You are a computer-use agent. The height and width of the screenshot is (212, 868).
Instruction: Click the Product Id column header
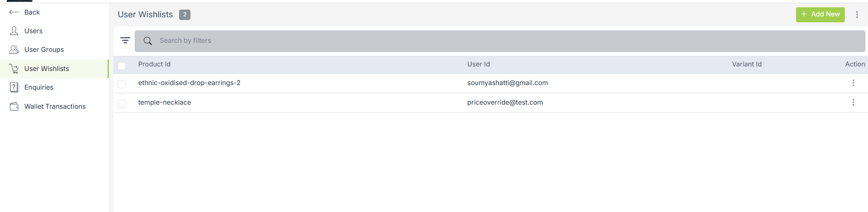154,64
